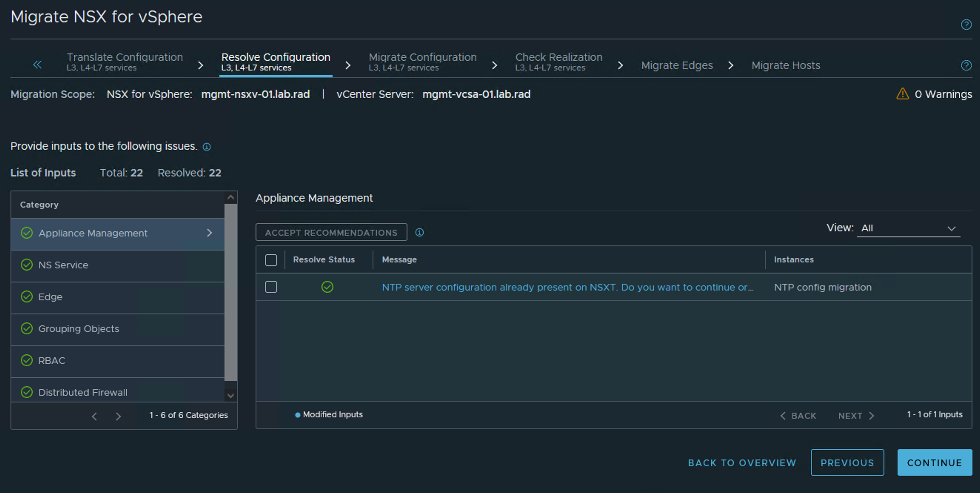The height and width of the screenshot is (493, 980).
Task: Click chevron after Migrate Edges step
Action: [x=730, y=66]
